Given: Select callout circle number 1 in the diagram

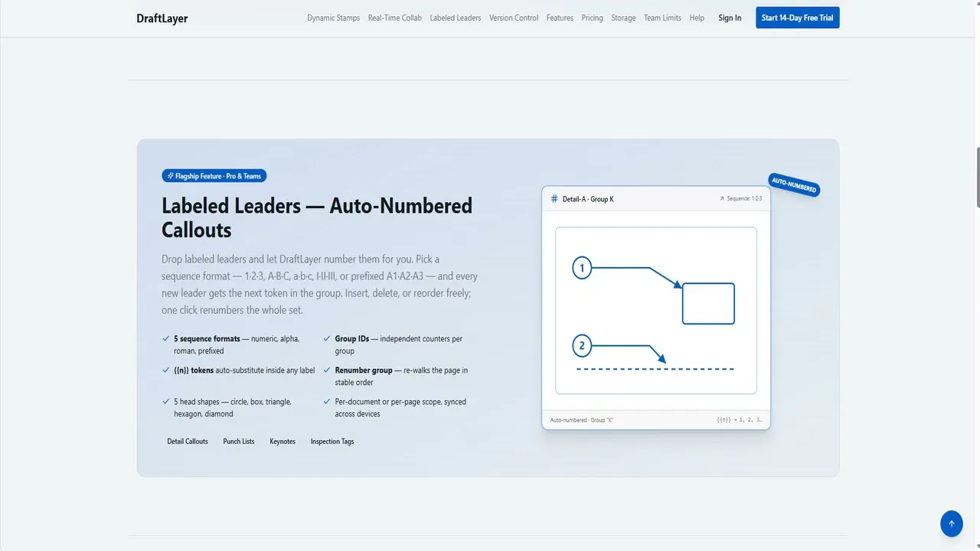Looking at the screenshot, I should point(582,268).
